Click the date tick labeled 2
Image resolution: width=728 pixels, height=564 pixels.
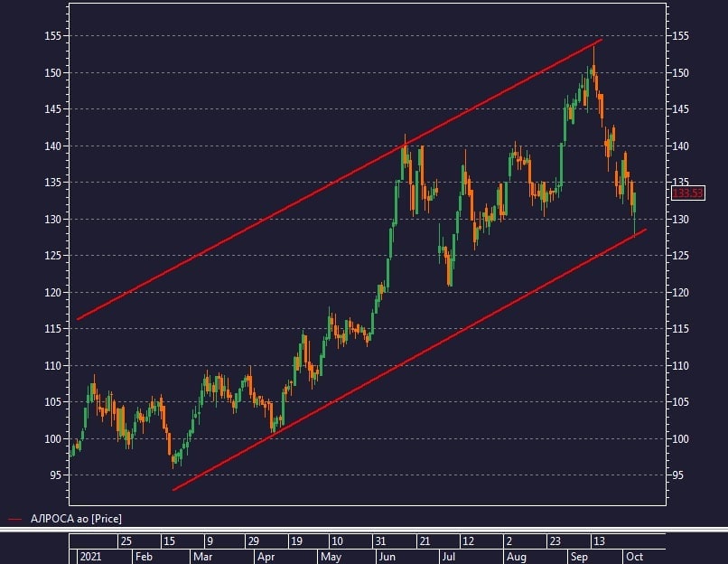tap(509, 541)
